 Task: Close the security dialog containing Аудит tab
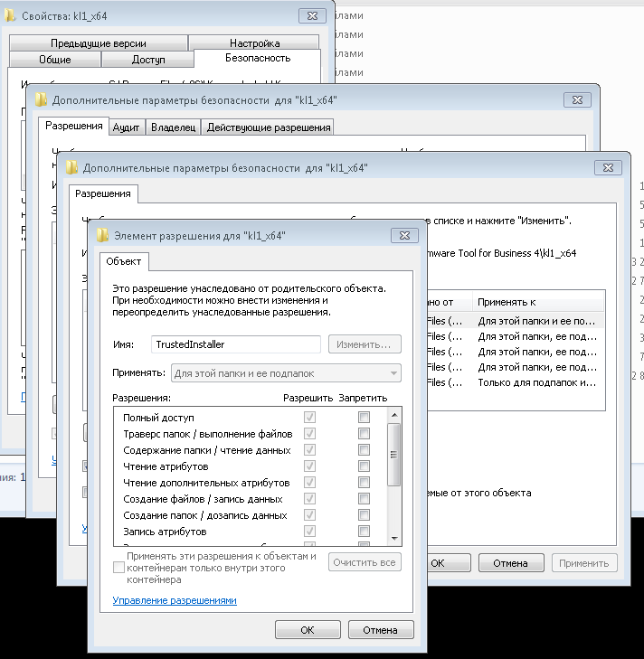(576, 99)
